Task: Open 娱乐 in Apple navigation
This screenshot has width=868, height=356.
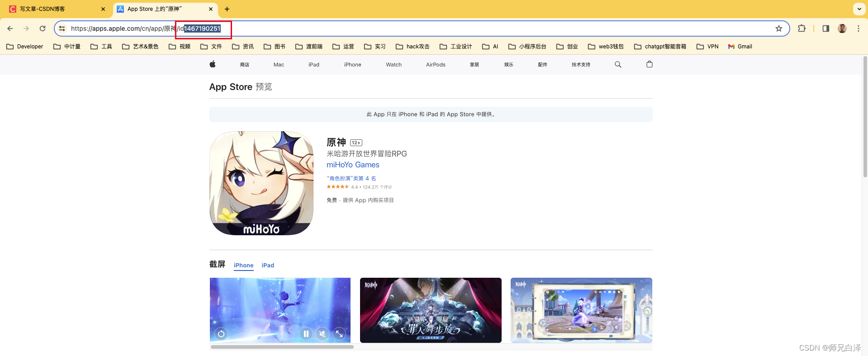Action: point(509,65)
